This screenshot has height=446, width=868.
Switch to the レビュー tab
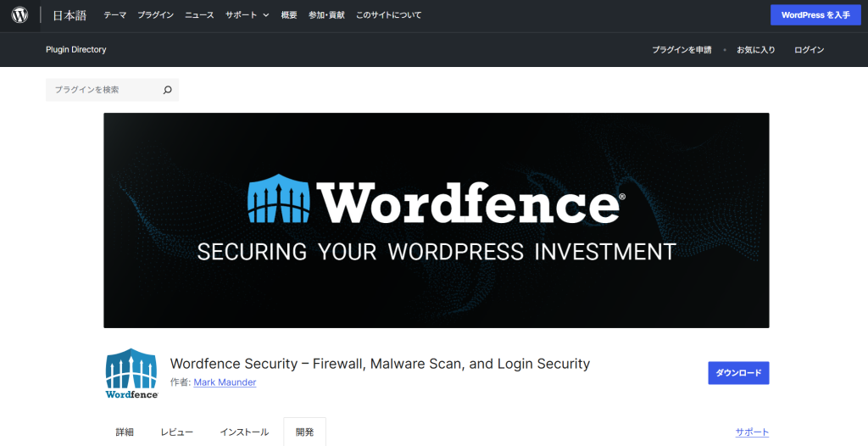click(176, 432)
